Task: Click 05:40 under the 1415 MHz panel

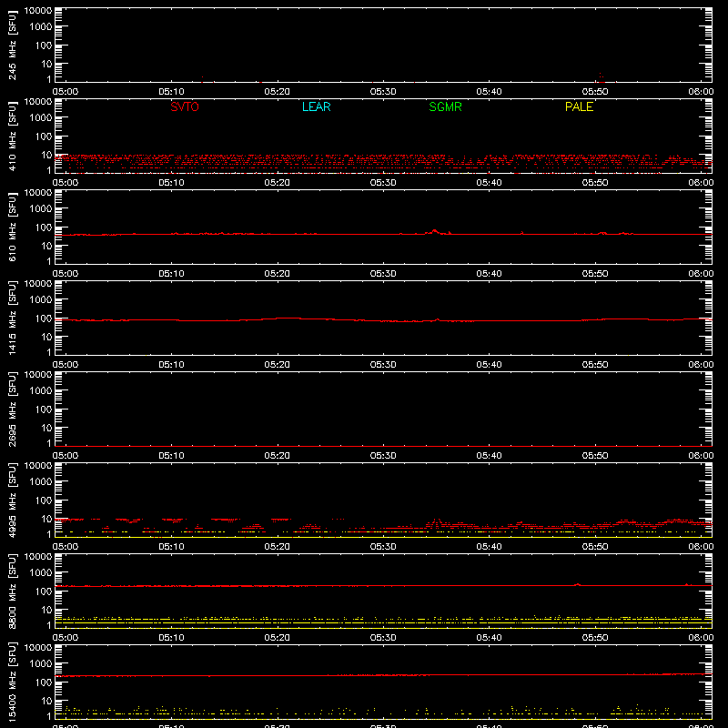Action: click(x=489, y=365)
